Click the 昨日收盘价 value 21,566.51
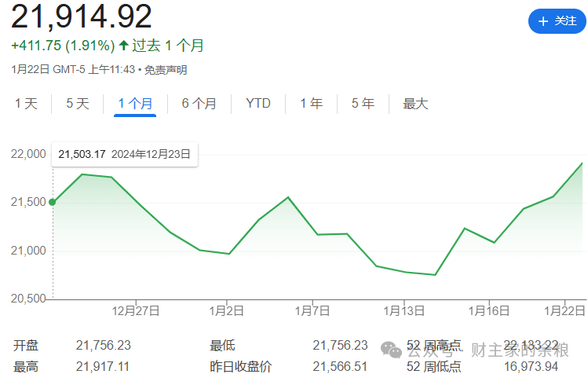Viewport: 588px width, 374px height. click(339, 366)
